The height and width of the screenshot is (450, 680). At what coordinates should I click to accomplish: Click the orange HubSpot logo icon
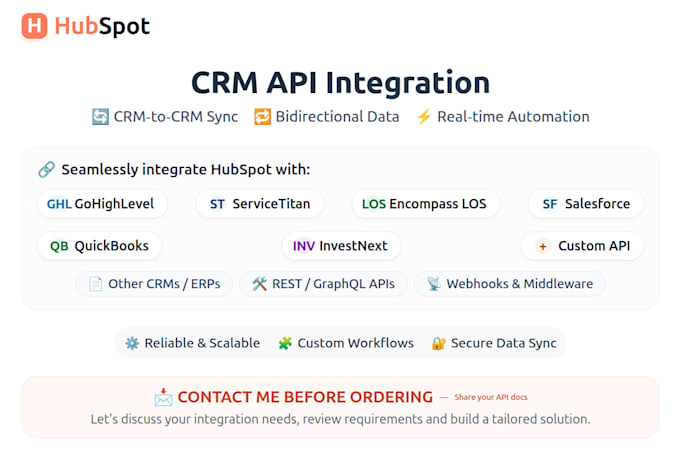point(34,26)
